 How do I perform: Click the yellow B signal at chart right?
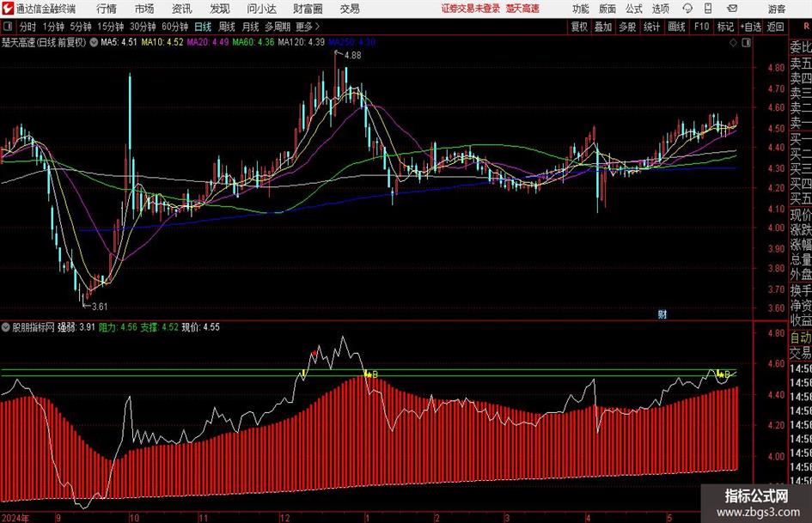click(x=728, y=374)
